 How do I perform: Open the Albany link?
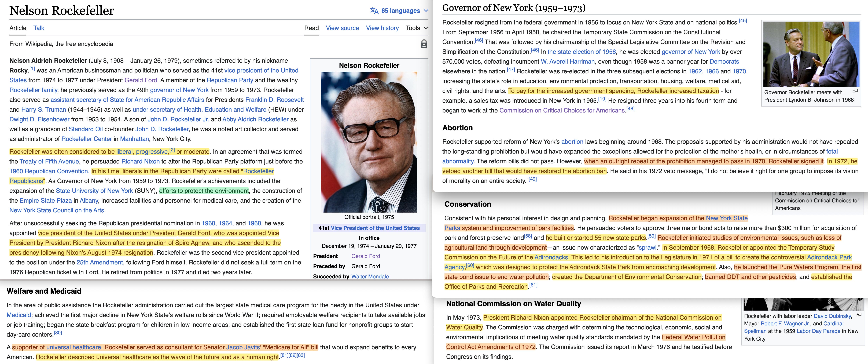89,201
